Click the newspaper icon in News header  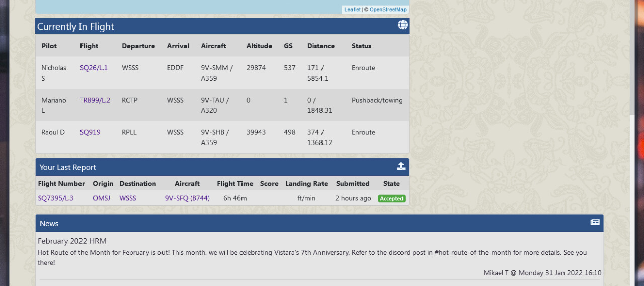click(x=595, y=222)
